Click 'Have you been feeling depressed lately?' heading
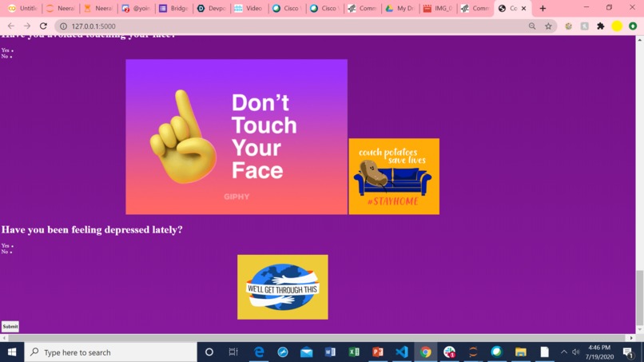 [92, 229]
